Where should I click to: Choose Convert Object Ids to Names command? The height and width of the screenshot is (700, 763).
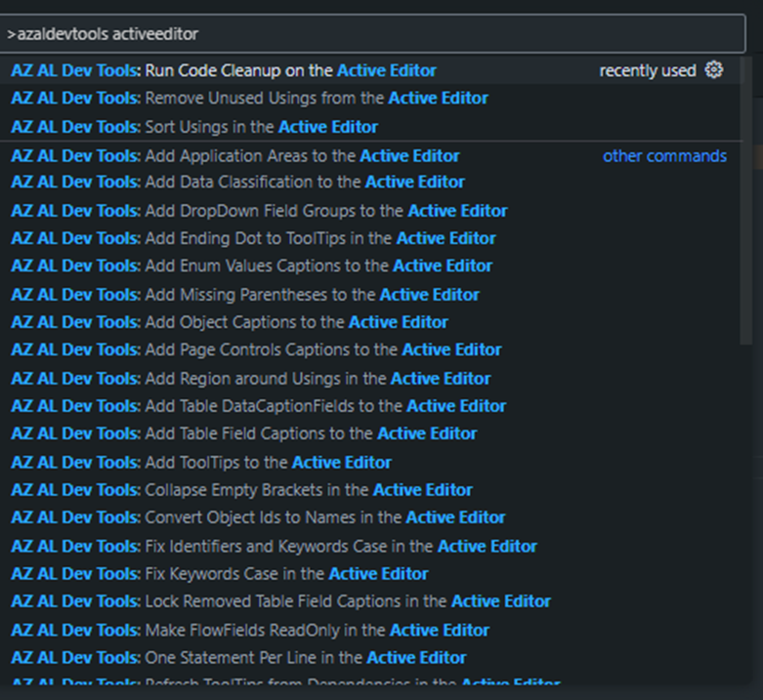click(x=371, y=517)
